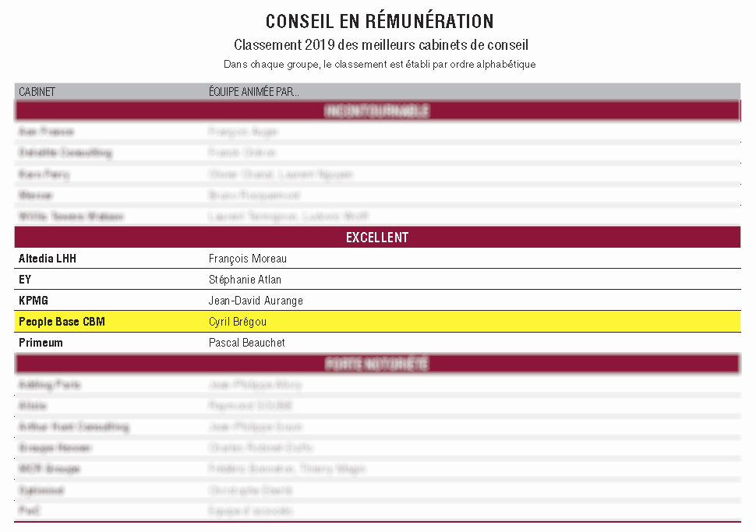This screenshot has width=756, height=532.
Task: Select the 'Classement 2019 des meilleurs cabinets' subtitle
Action: (381, 45)
